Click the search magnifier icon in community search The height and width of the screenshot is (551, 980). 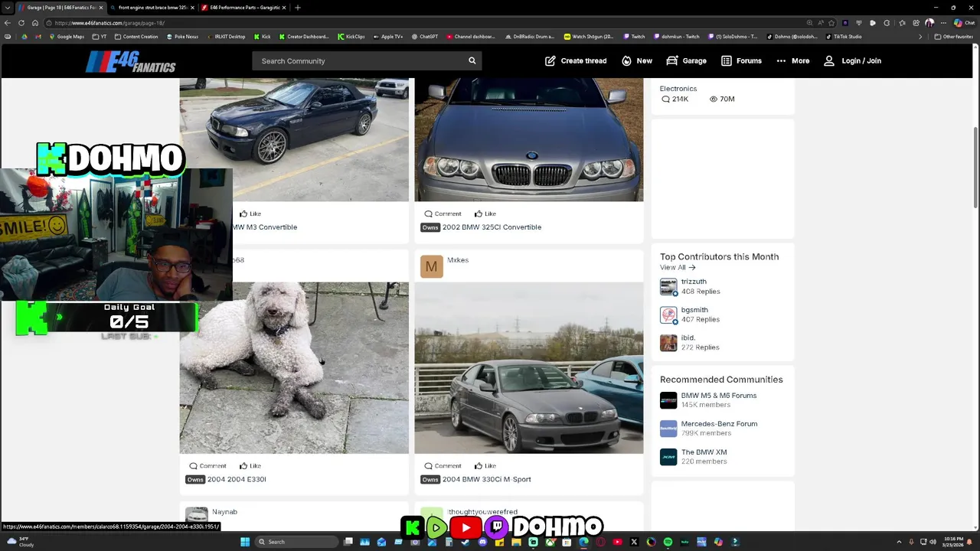(472, 60)
